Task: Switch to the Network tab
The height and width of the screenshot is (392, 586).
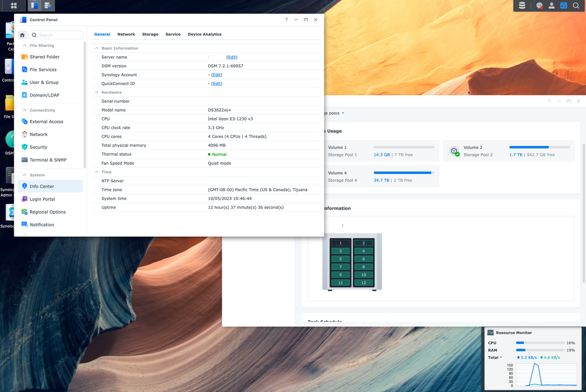Action: tap(126, 34)
